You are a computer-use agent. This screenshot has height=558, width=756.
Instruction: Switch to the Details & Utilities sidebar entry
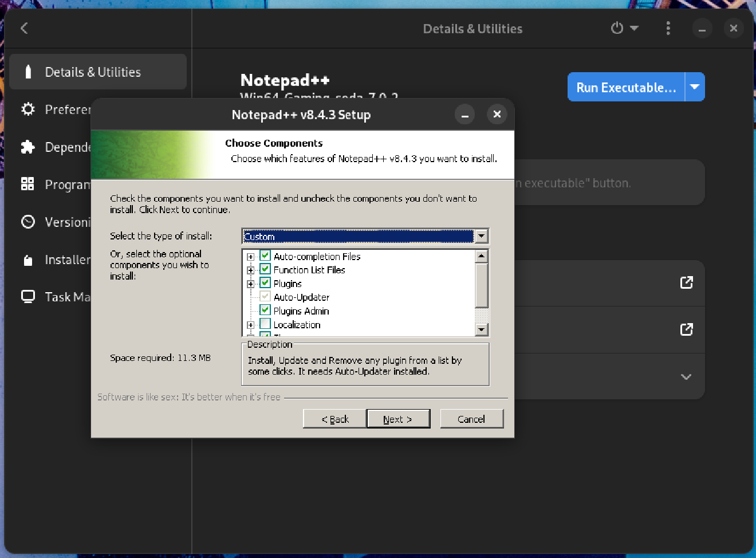coord(92,72)
